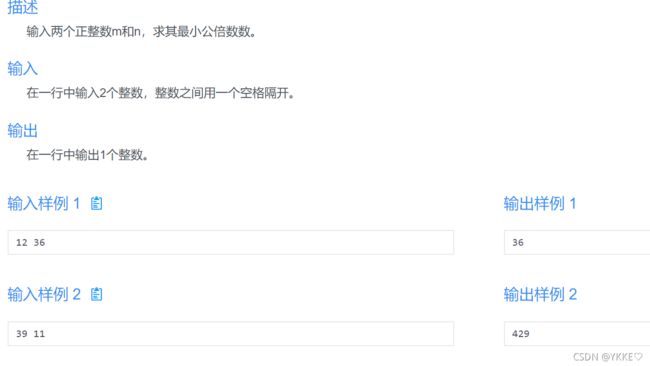Click the heart icon after YKKE watermark
This screenshot has width=650, height=366.
point(638,356)
